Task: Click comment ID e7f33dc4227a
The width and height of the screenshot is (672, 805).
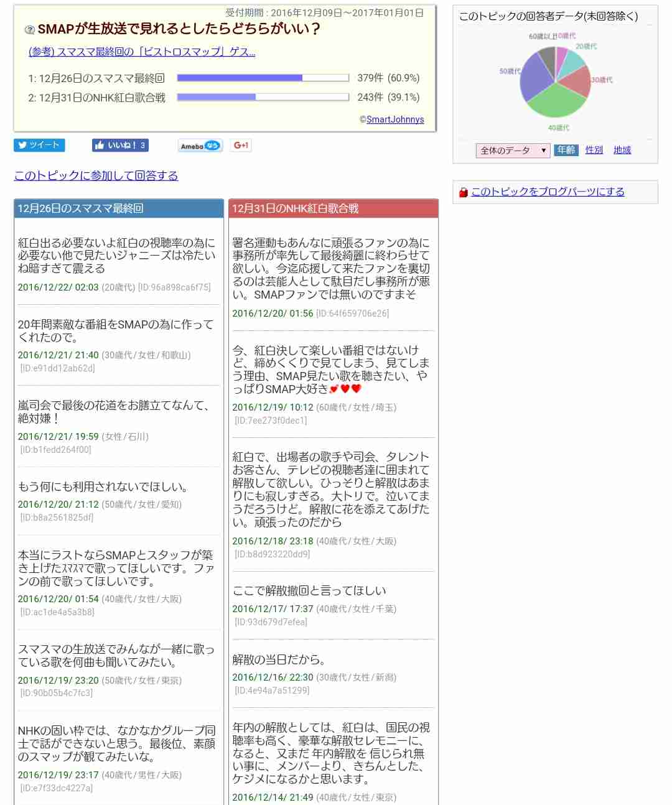Action: click(56, 788)
